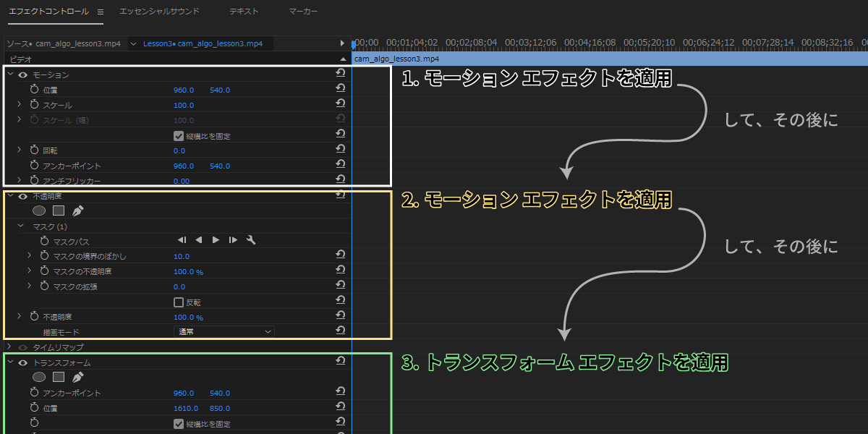Track selected mask backward
The image size is (868, 434).
pos(199,240)
